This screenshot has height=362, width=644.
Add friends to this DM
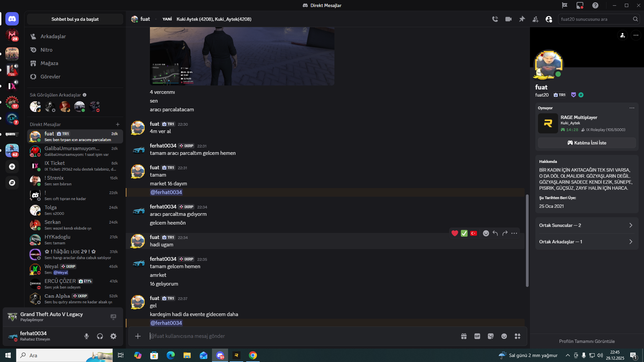tap(535, 19)
